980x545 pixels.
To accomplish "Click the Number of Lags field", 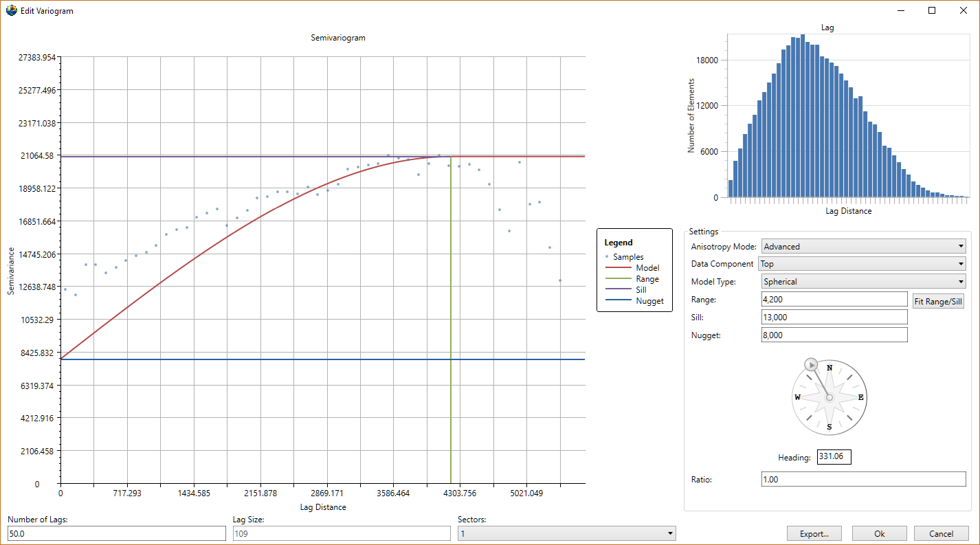I will (116, 533).
